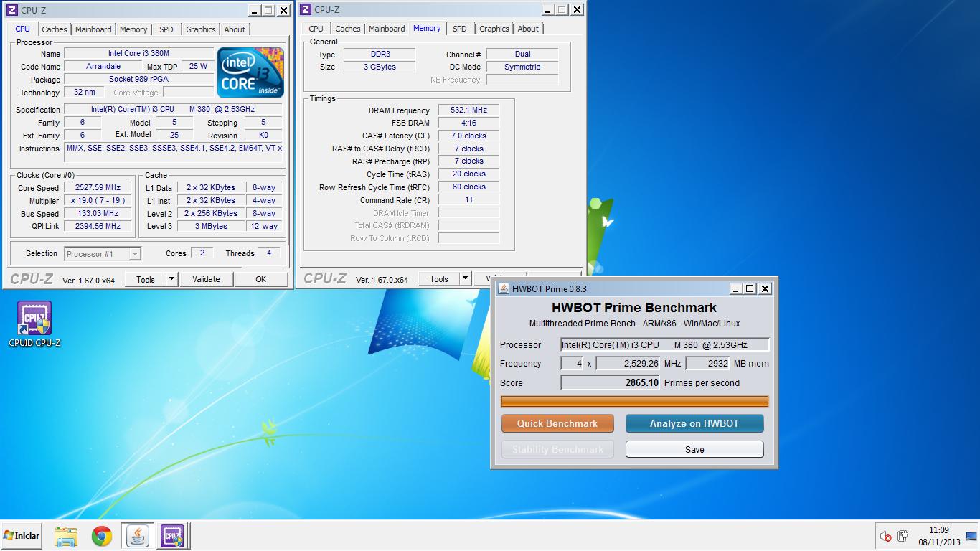
Task: Click Analyze on HWBOT button
Action: [694, 423]
